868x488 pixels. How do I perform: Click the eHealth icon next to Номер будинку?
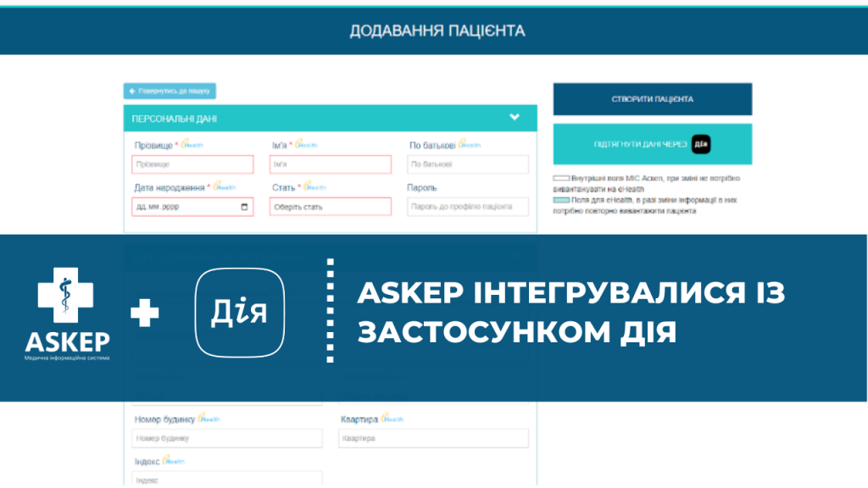click(209, 419)
